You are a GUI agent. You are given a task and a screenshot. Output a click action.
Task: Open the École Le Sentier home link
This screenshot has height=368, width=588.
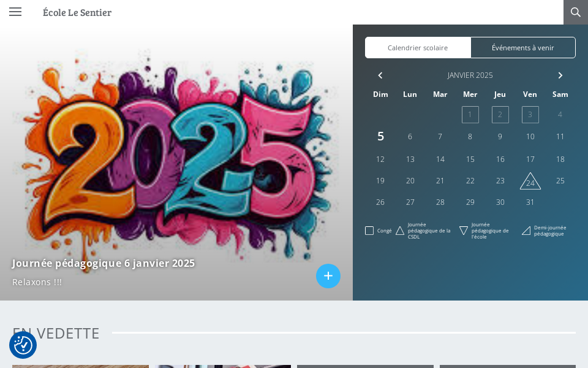click(x=77, y=12)
